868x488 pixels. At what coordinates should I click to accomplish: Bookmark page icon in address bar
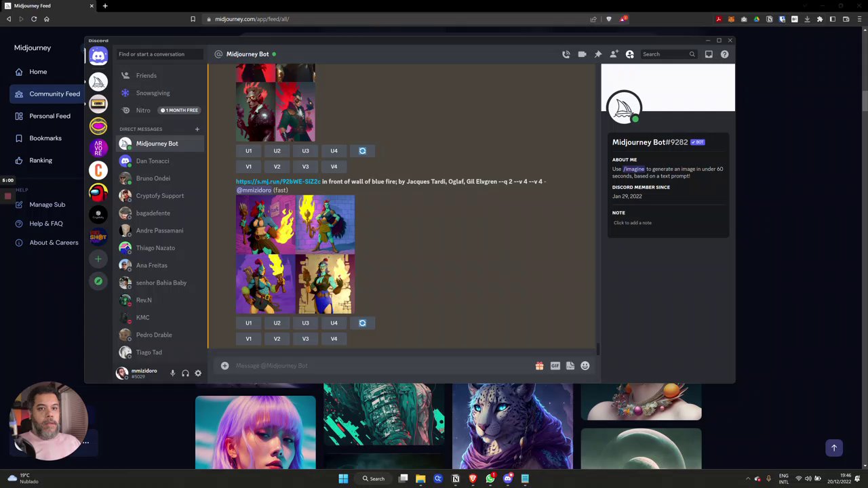[x=193, y=19]
